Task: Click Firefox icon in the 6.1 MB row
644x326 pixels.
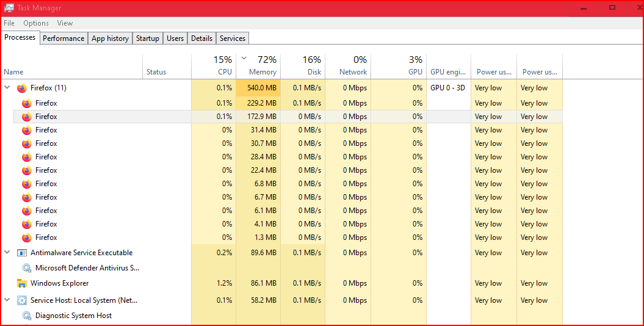Action: tap(27, 211)
